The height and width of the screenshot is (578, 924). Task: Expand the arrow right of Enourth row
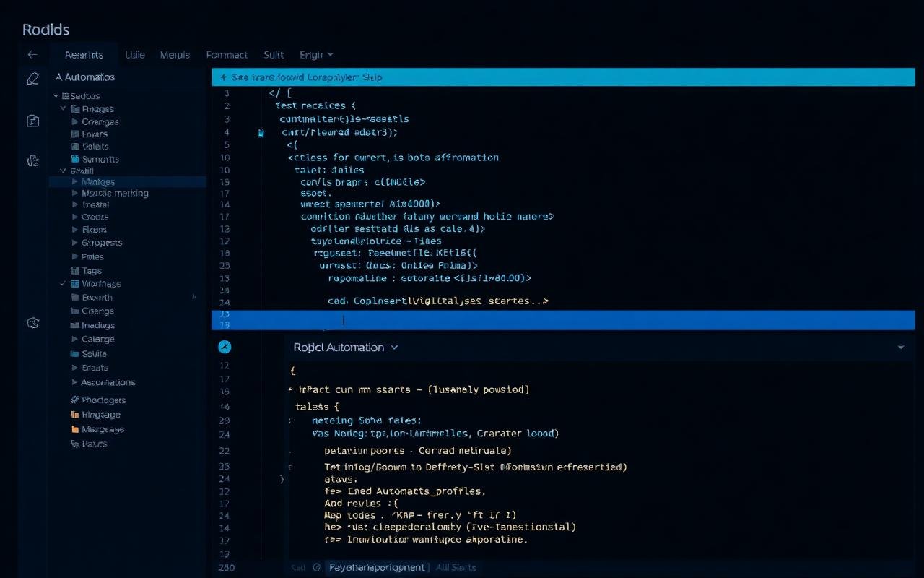[194, 297]
